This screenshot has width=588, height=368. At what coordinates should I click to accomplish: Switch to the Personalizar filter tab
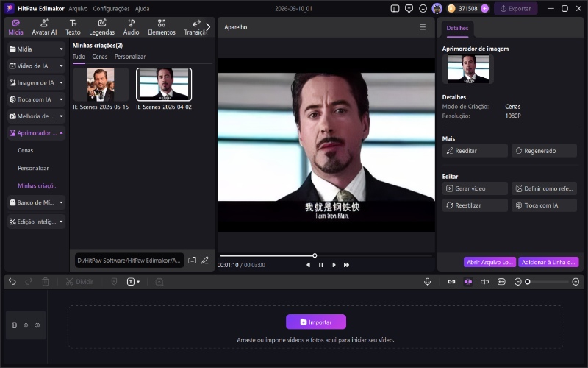pos(130,57)
